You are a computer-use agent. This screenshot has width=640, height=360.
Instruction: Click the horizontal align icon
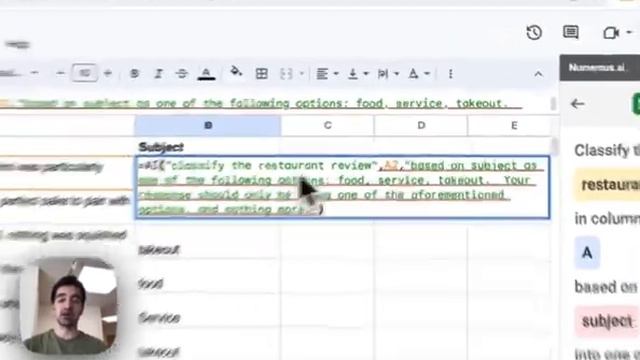tap(322, 73)
